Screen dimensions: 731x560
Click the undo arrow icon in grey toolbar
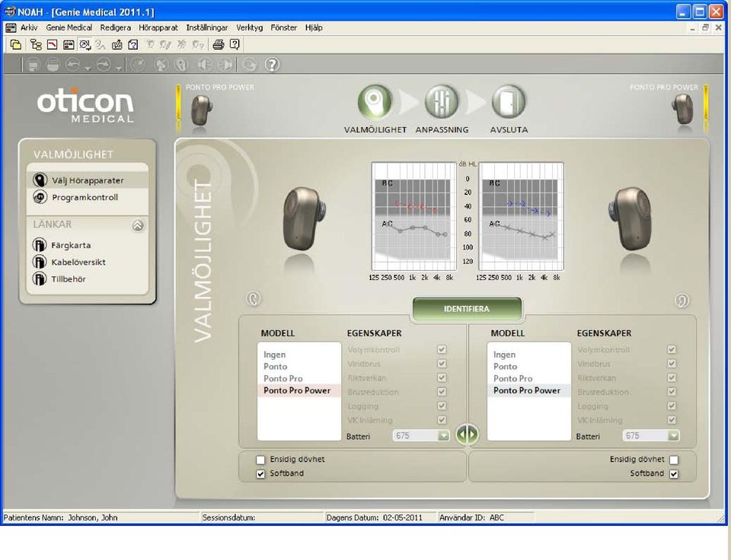73,65
